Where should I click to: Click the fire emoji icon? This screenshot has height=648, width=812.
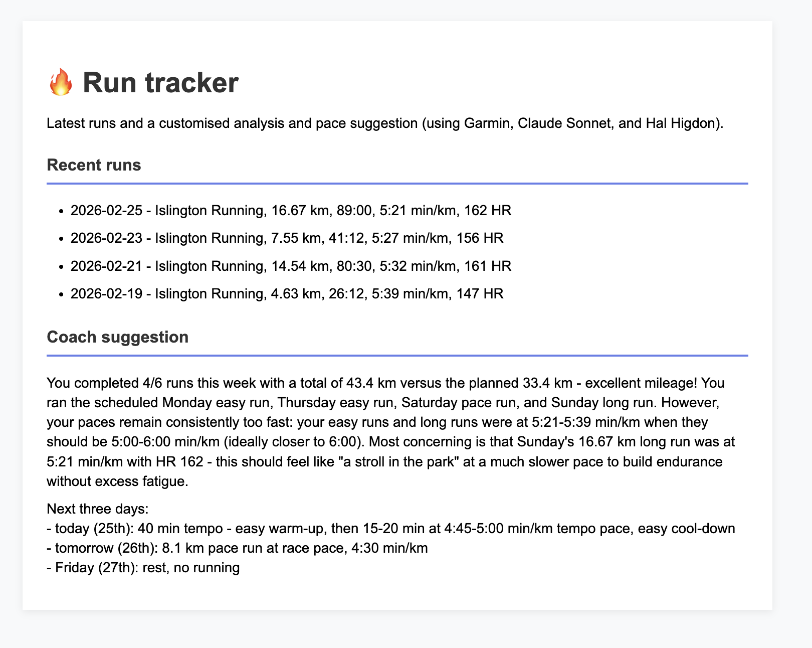coord(61,83)
